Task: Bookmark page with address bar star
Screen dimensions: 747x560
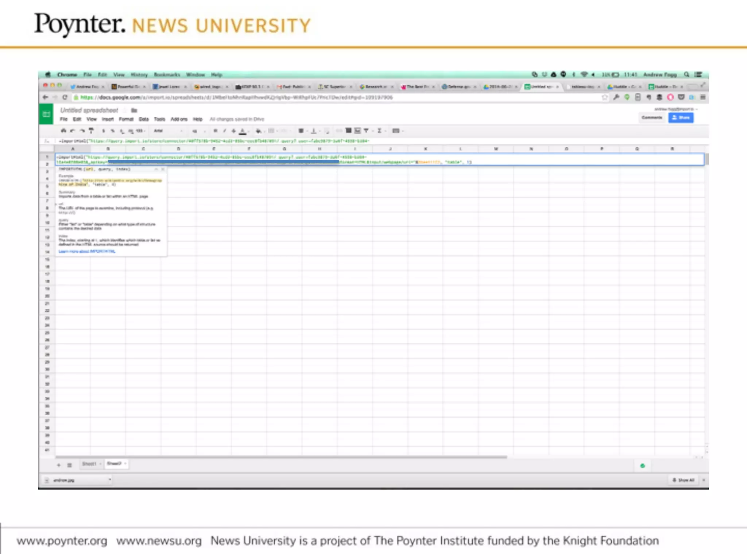Action: [x=605, y=97]
